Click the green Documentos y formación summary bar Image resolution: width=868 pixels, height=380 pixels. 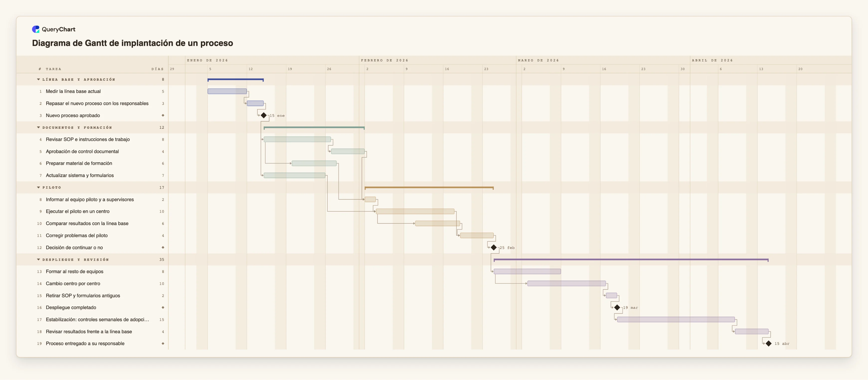[314, 127]
